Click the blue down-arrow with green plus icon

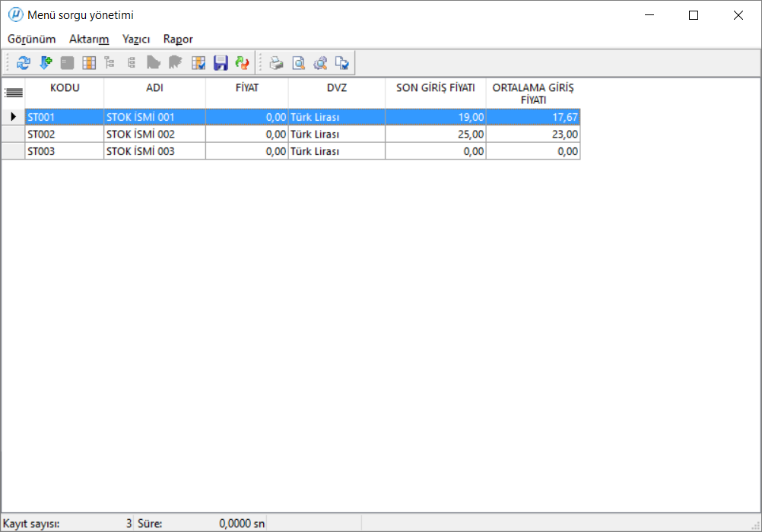point(46,63)
